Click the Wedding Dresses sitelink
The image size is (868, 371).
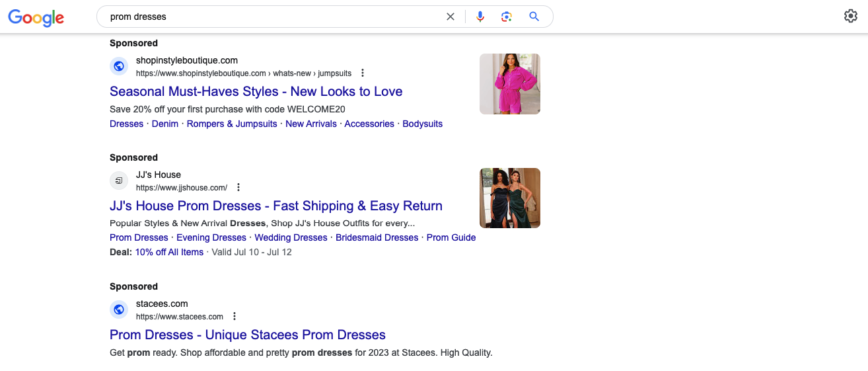coord(291,237)
